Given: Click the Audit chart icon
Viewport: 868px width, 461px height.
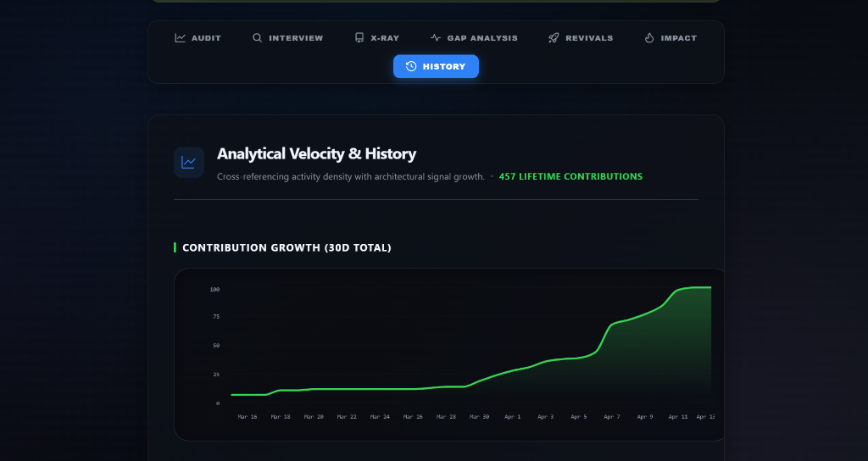Looking at the screenshot, I should (180, 38).
